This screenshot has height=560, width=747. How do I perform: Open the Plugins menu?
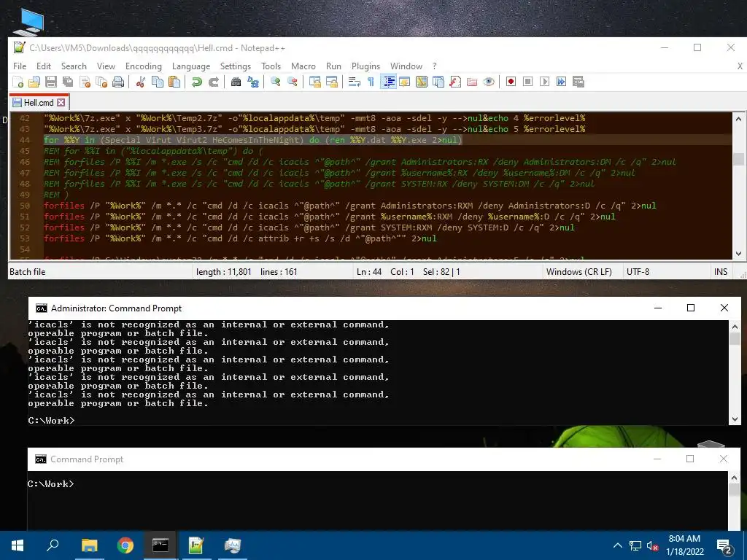[x=365, y=66]
